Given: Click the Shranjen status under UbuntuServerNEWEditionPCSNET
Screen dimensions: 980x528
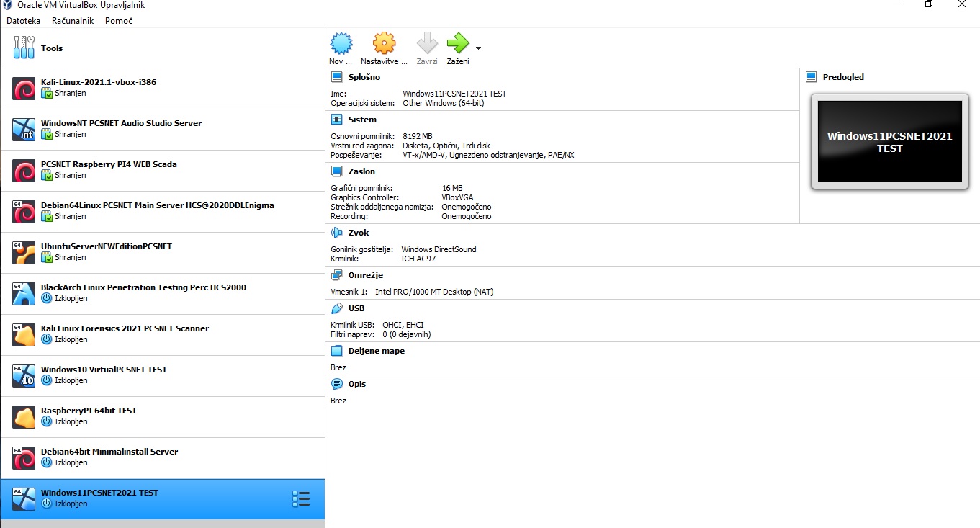Looking at the screenshot, I should click(x=71, y=257).
